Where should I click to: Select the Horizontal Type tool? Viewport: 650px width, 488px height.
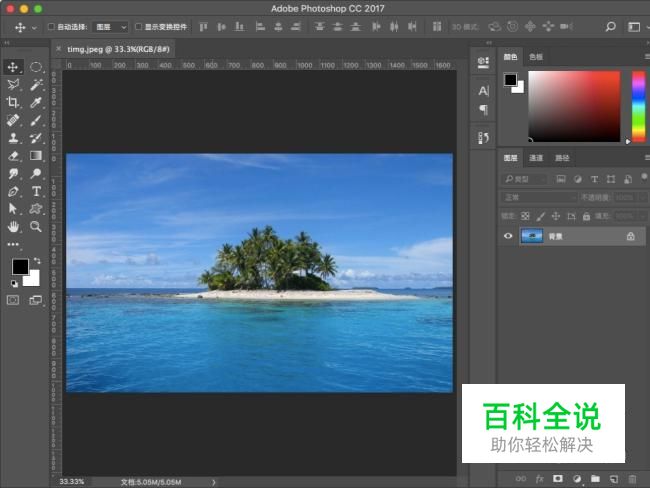point(36,191)
